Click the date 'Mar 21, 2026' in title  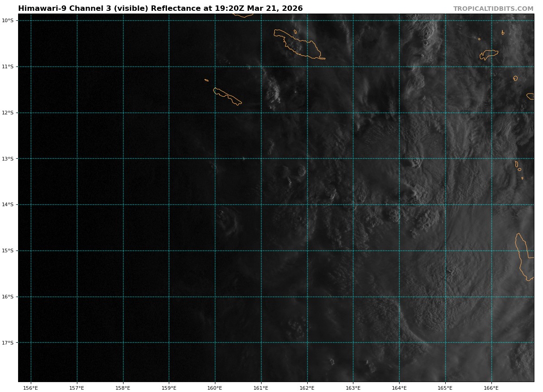275,9
